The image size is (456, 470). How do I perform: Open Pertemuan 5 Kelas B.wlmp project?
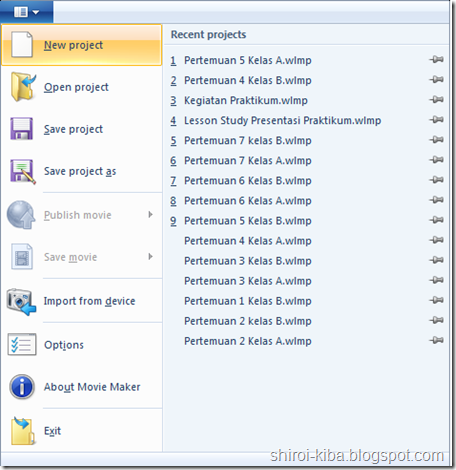point(248,221)
